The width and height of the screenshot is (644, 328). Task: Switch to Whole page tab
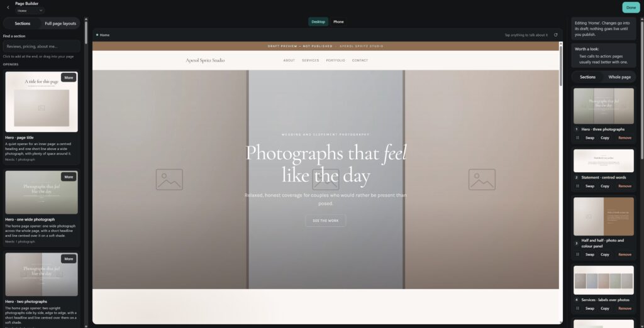pos(619,77)
